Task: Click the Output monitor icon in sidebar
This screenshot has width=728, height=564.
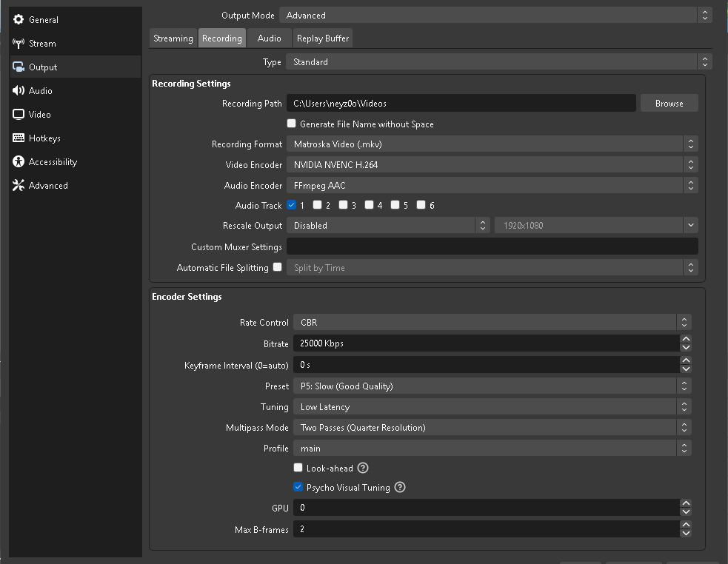Action: tap(19, 67)
